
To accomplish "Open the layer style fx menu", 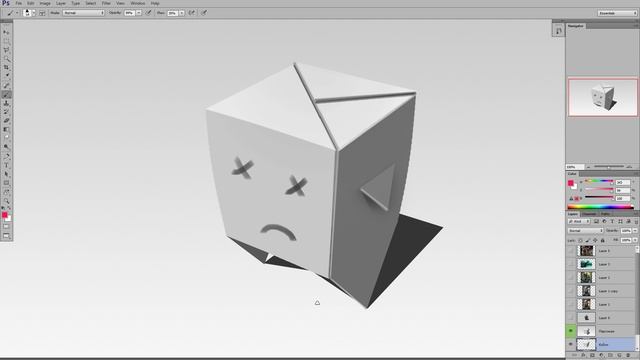I will pos(583,355).
